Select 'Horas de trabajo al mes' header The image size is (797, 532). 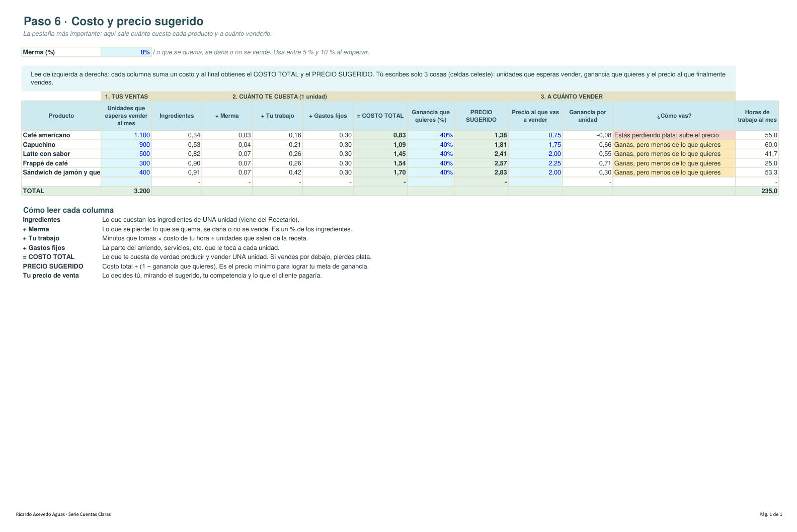pos(757,116)
